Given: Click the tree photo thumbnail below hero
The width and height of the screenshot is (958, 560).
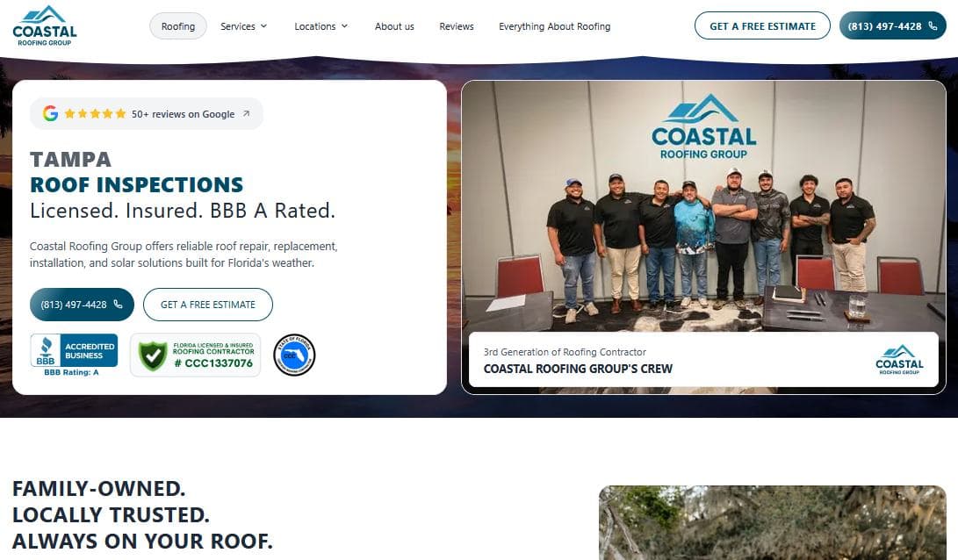Looking at the screenshot, I should 772,523.
